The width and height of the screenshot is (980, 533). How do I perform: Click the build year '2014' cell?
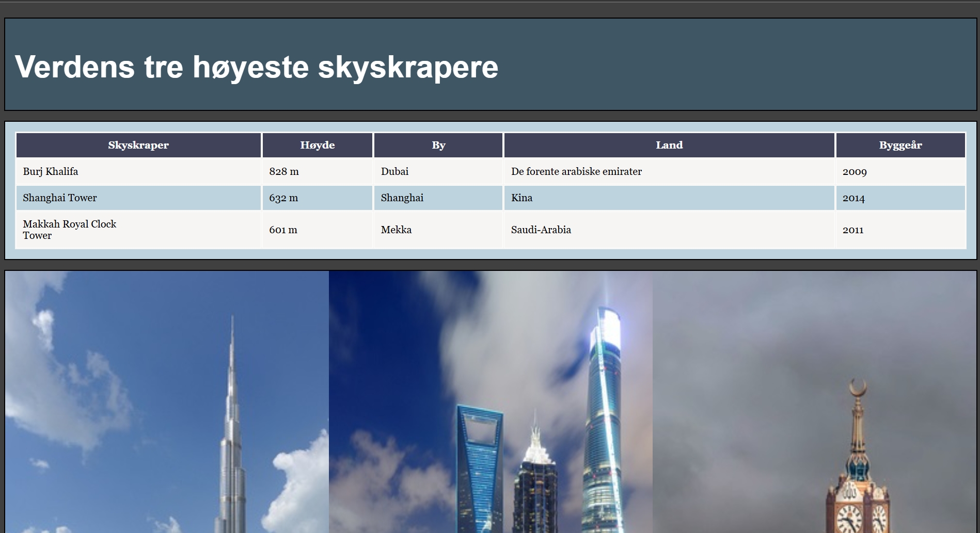(x=853, y=198)
